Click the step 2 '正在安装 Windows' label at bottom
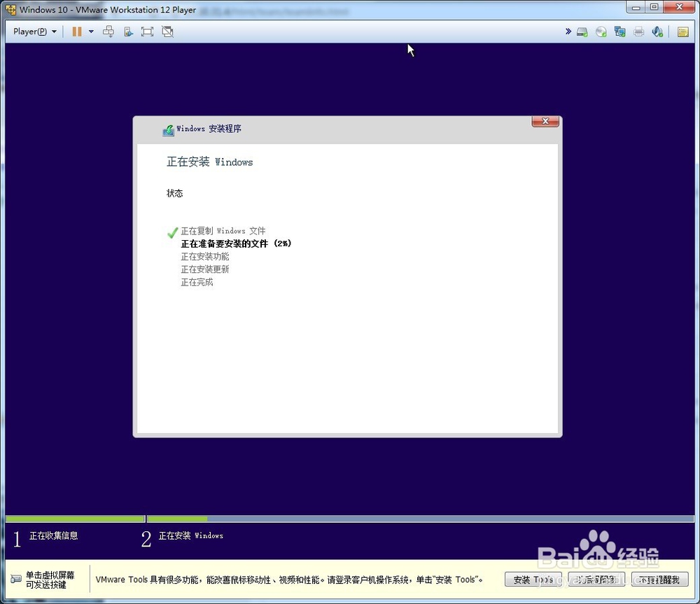 tap(190, 535)
